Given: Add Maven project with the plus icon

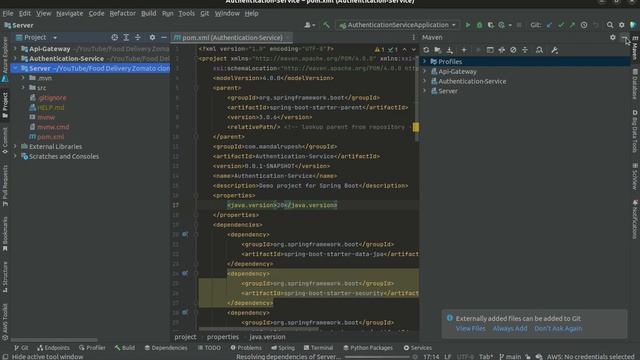Looking at the screenshot, I should [x=464, y=50].
